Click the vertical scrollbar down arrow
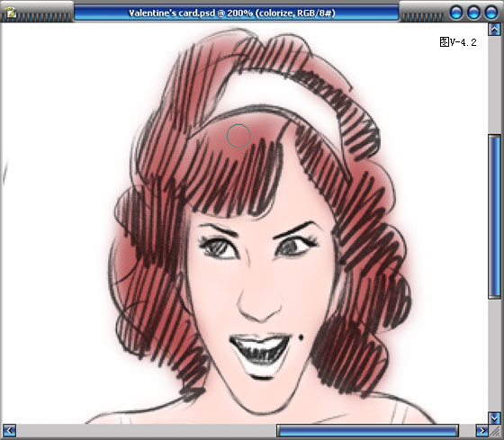The width and height of the screenshot is (504, 440). [494, 418]
